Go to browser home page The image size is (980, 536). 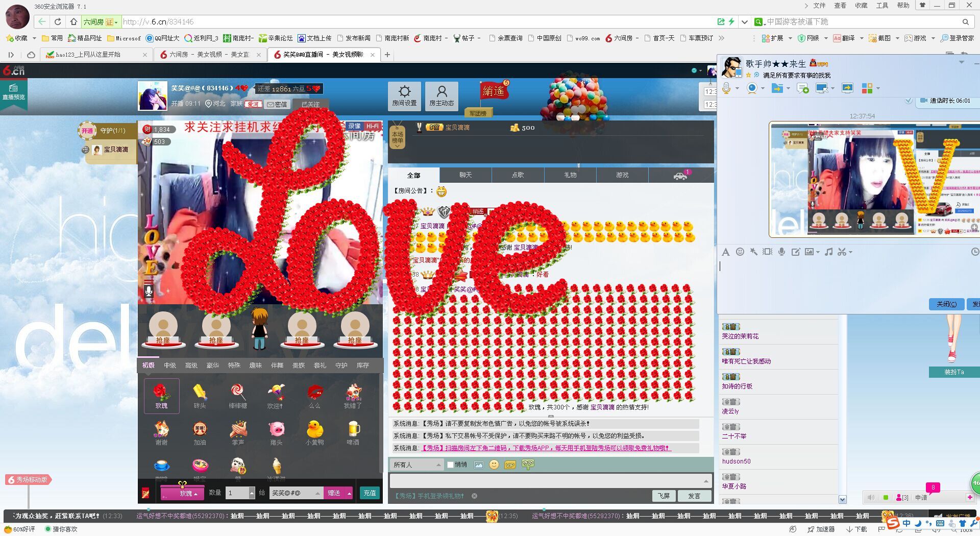[73, 21]
